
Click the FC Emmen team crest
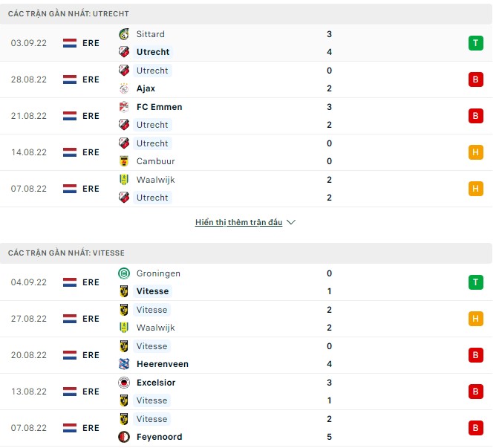[x=124, y=107]
